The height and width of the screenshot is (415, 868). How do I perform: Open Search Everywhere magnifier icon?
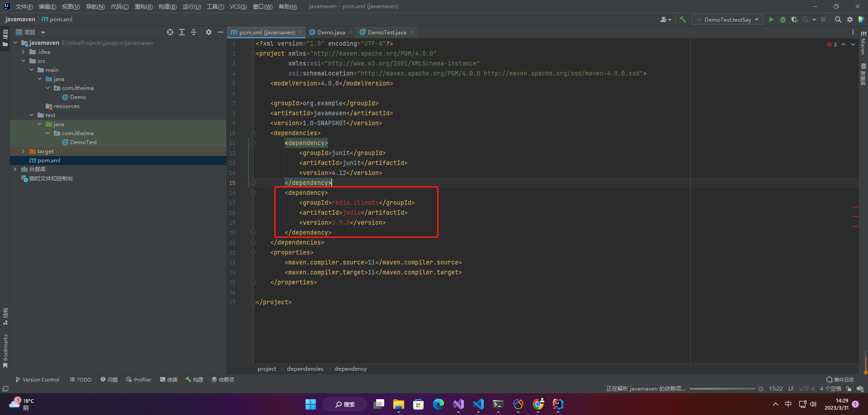(838, 19)
